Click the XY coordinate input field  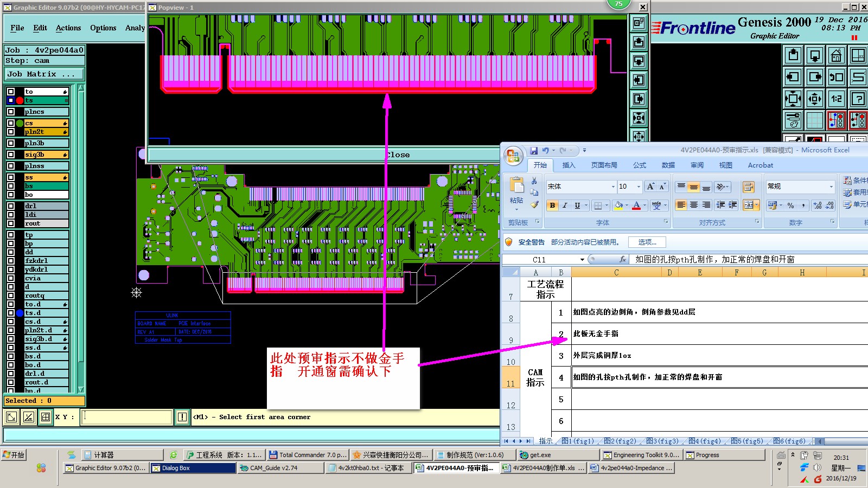click(126, 417)
